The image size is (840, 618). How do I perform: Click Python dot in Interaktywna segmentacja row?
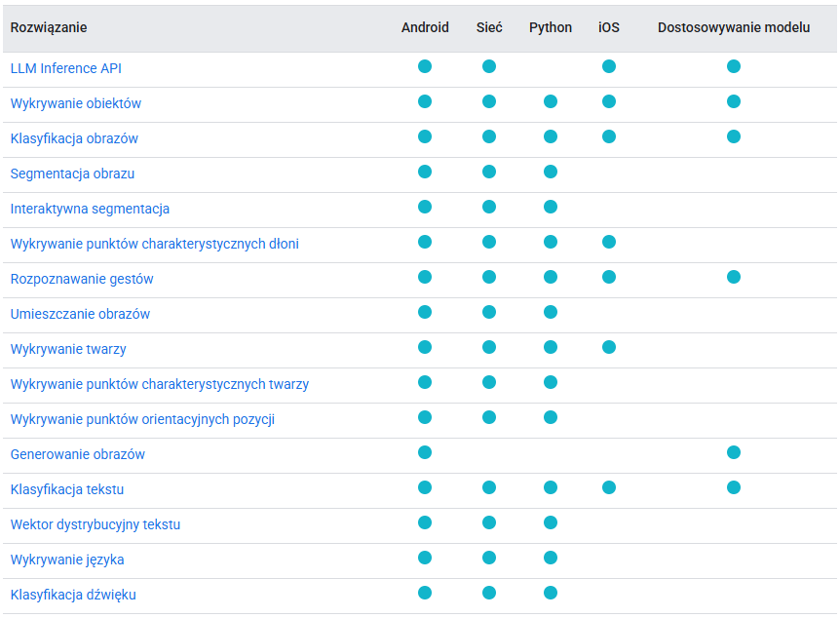point(551,207)
